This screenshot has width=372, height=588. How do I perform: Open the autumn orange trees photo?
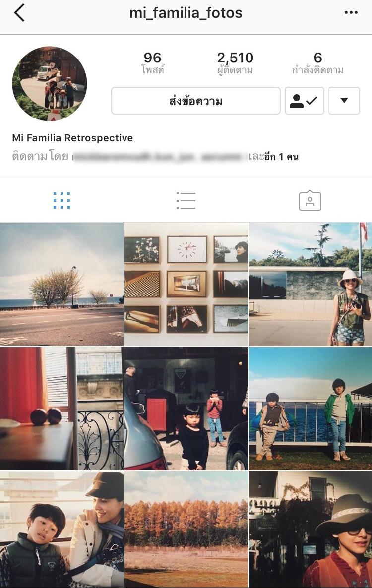(186, 529)
